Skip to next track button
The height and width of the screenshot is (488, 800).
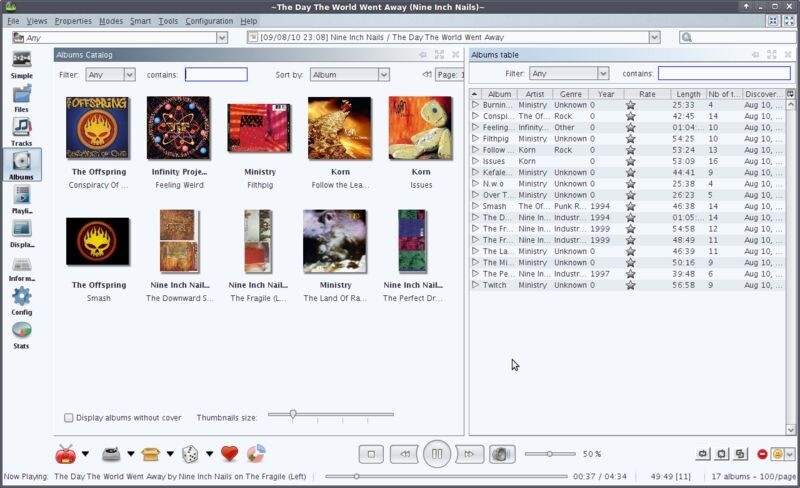[x=469, y=454]
